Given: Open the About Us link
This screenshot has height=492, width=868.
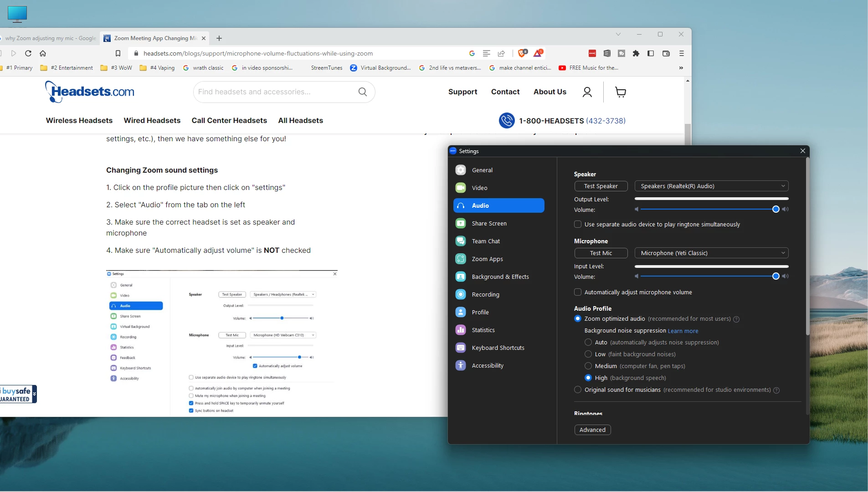Looking at the screenshot, I should [x=550, y=92].
